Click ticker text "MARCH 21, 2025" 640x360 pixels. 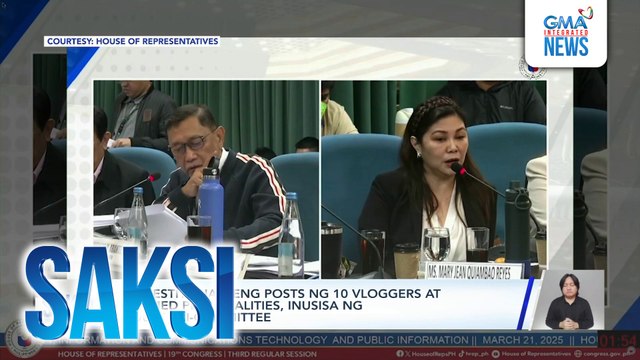(523, 340)
